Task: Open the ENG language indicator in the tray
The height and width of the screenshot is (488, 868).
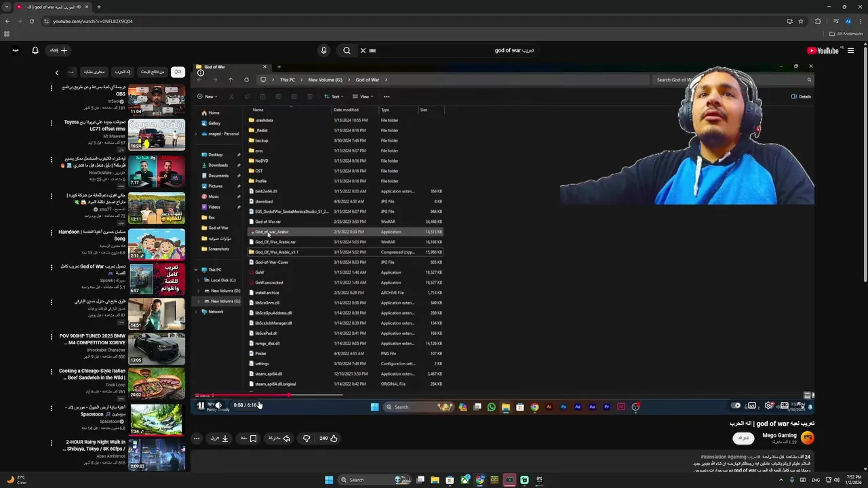Action: point(816,480)
